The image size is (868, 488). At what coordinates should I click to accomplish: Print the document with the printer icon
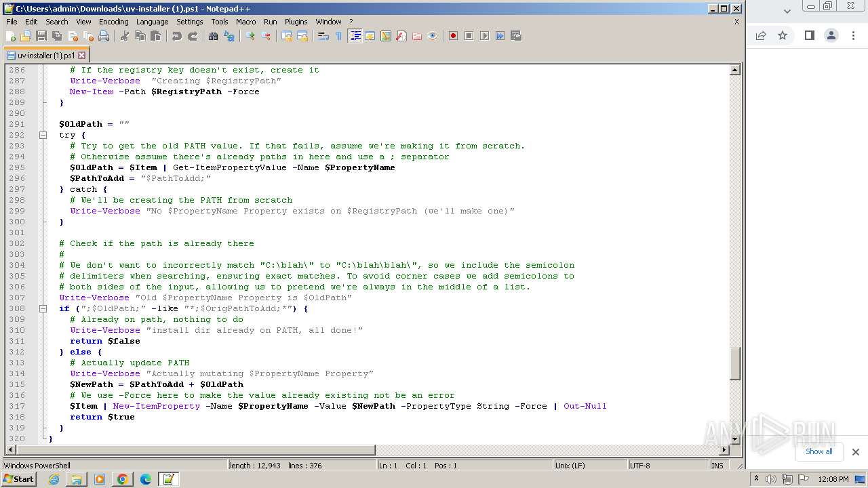(x=104, y=36)
